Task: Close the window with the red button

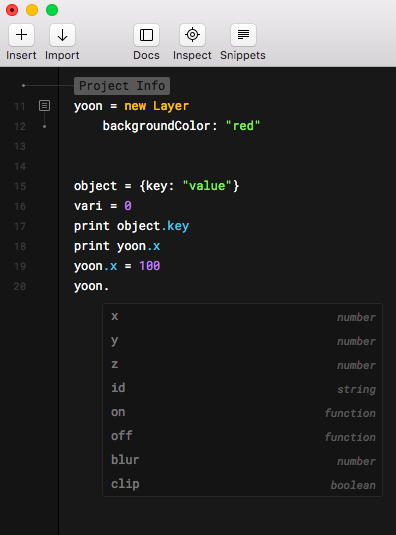Action: [x=12, y=10]
